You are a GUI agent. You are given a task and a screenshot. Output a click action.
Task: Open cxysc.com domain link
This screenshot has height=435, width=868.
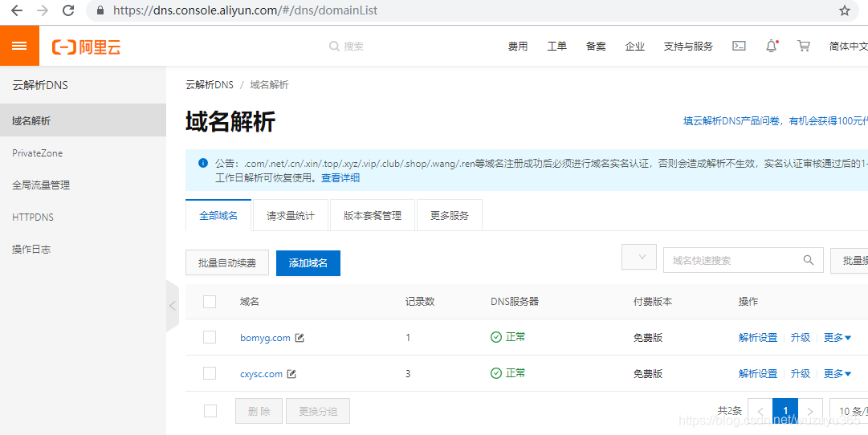coord(261,374)
